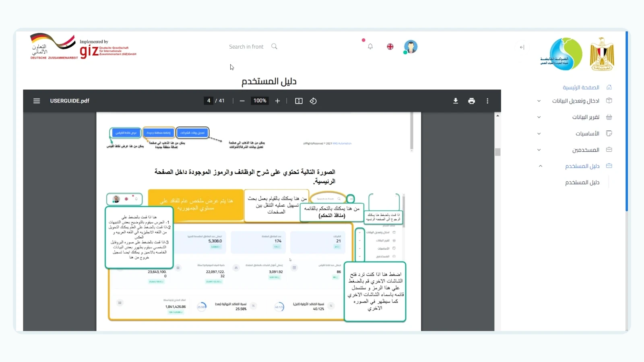Open the notifications bell
This screenshot has height=362, width=644.
[370, 47]
